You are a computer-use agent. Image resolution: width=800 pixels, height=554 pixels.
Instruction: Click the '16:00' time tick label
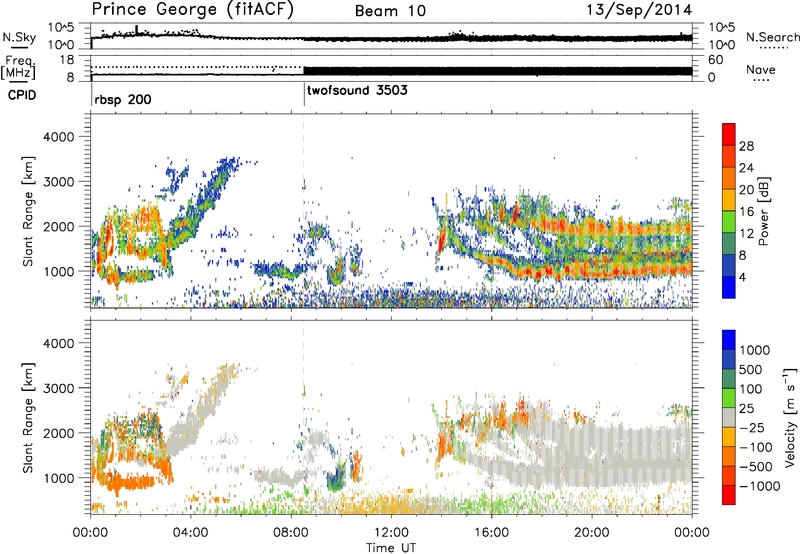tap(491, 533)
